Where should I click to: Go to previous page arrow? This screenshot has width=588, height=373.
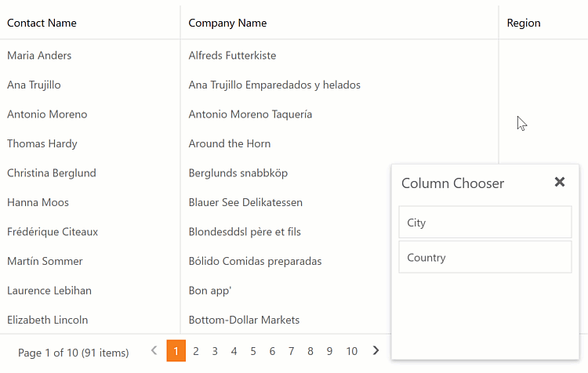pos(154,351)
